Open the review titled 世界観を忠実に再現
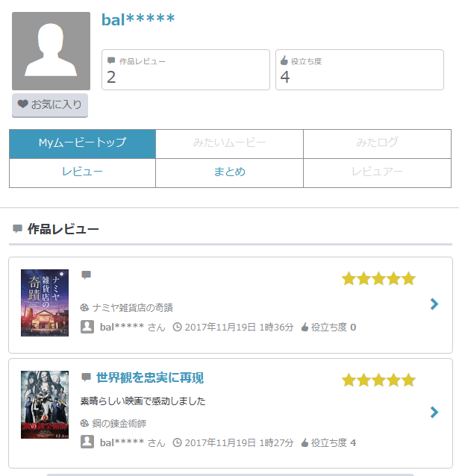This screenshot has height=476, width=459. 150,378
